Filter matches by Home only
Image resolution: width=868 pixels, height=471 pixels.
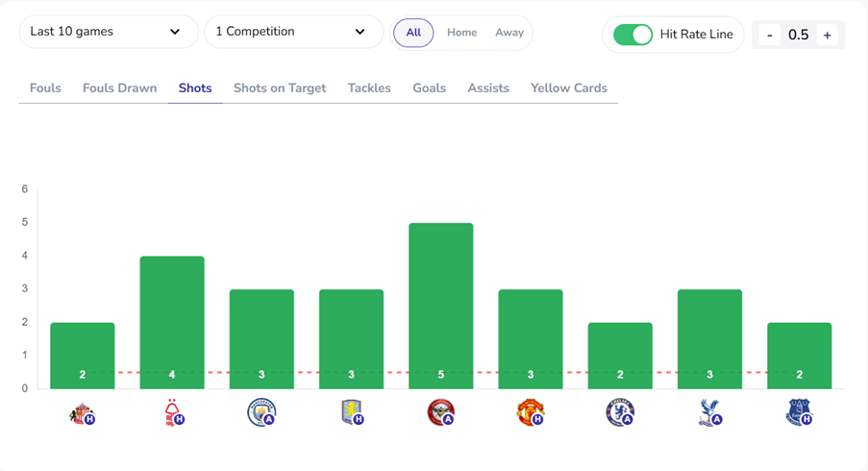(461, 33)
